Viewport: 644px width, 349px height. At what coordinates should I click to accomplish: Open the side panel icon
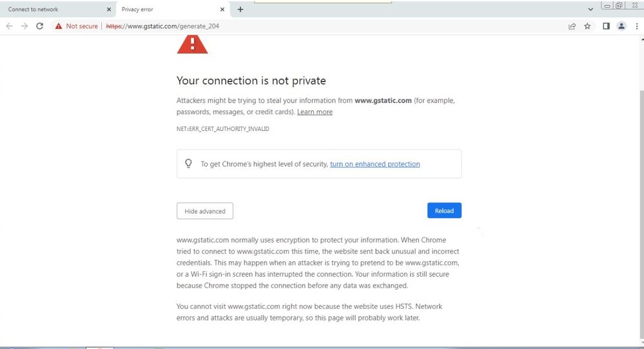pyautogui.click(x=606, y=26)
